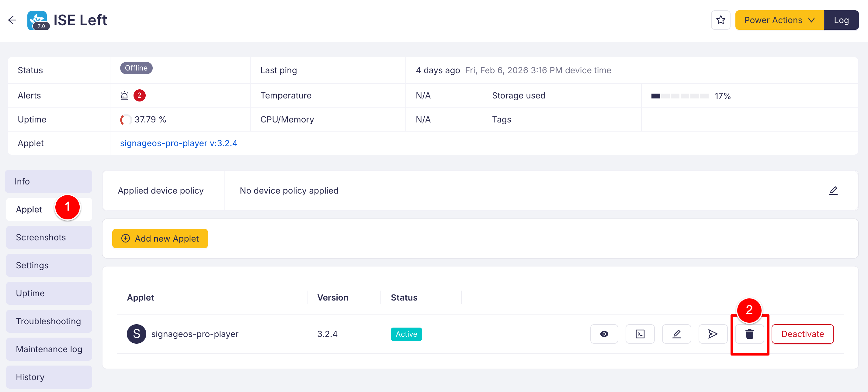The width and height of the screenshot is (868, 392).
Task: Click the storage used progress bar
Action: coord(680,96)
